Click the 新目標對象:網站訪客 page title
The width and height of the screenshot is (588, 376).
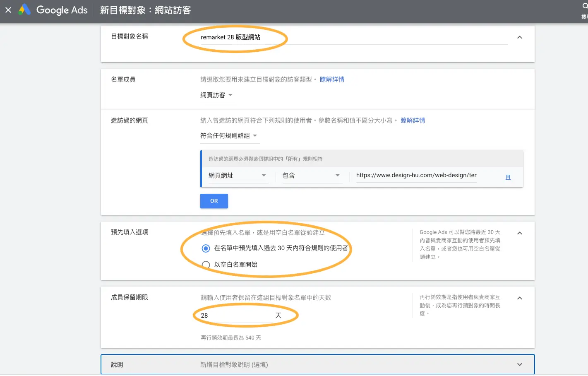tap(145, 10)
